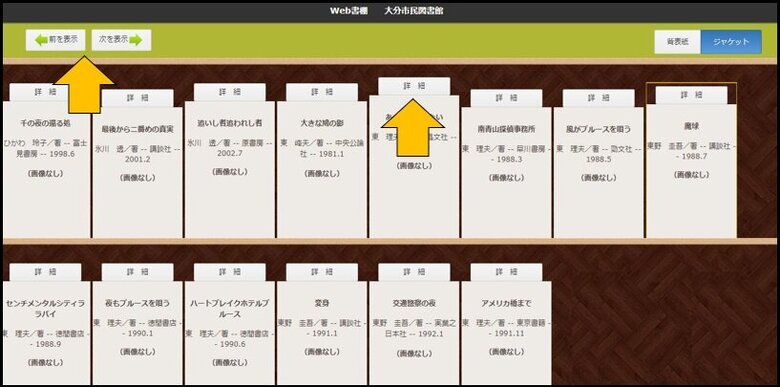Open 詳細 for 大きな鳩の影

point(322,92)
